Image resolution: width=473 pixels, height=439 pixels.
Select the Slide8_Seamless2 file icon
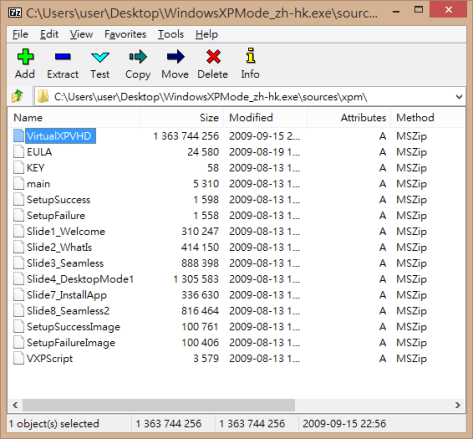click(19, 311)
